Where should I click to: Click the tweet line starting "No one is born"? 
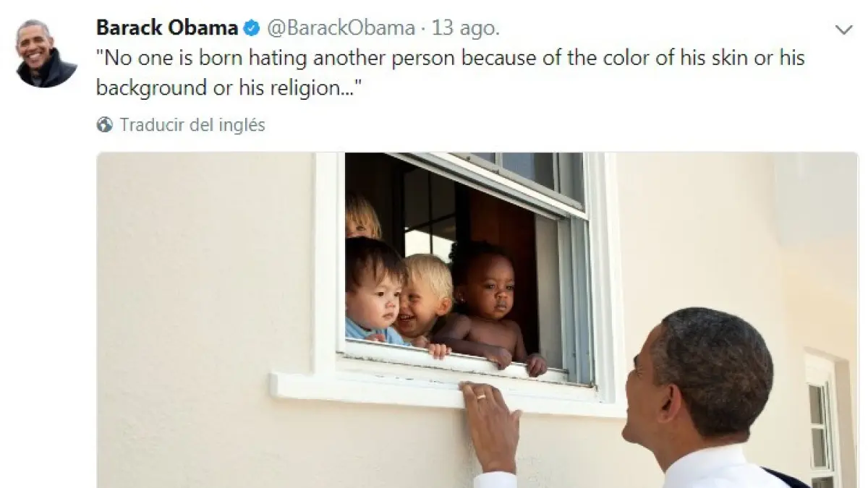451,59
